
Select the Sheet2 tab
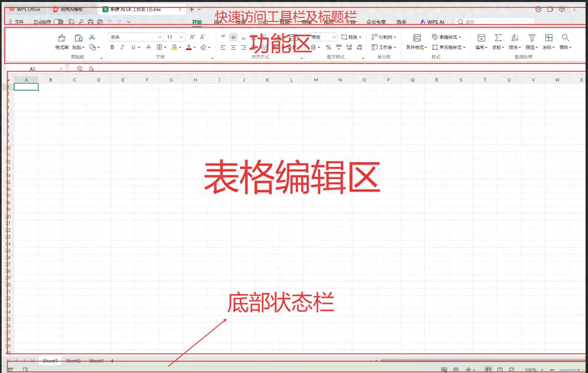(74, 361)
